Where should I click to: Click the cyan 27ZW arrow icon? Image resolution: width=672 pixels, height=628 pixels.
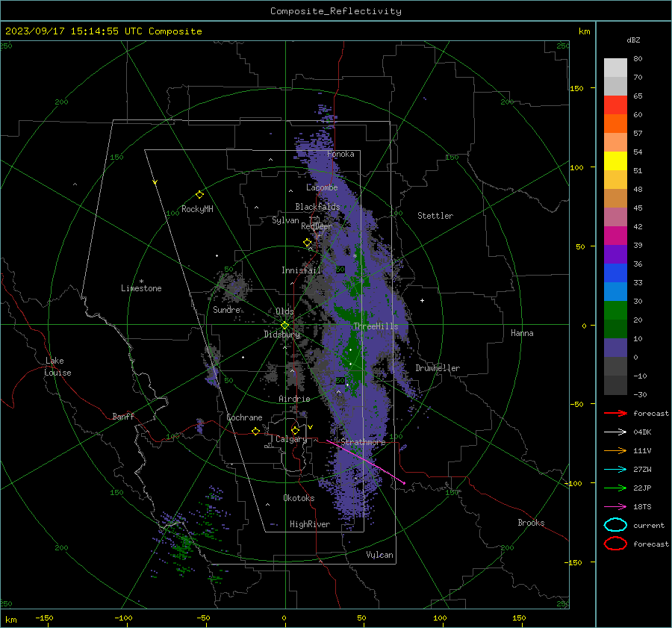point(615,470)
